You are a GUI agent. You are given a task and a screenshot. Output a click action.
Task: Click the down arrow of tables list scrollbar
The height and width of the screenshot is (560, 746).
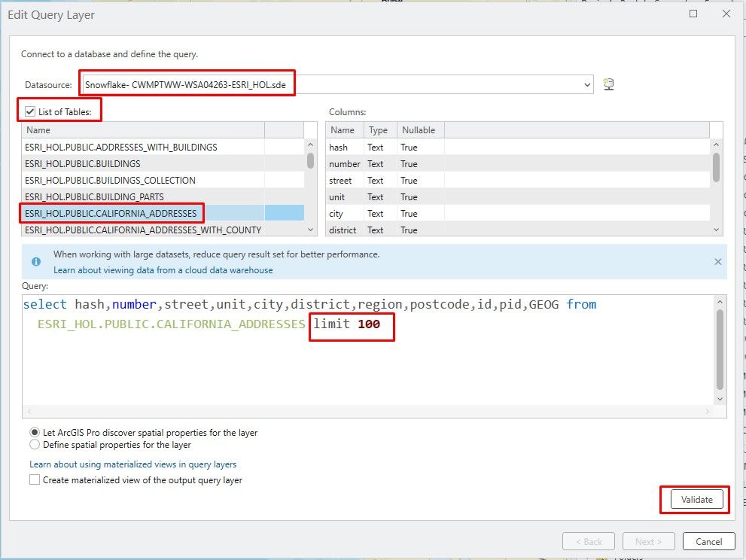pyautogui.click(x=310, y=230)
